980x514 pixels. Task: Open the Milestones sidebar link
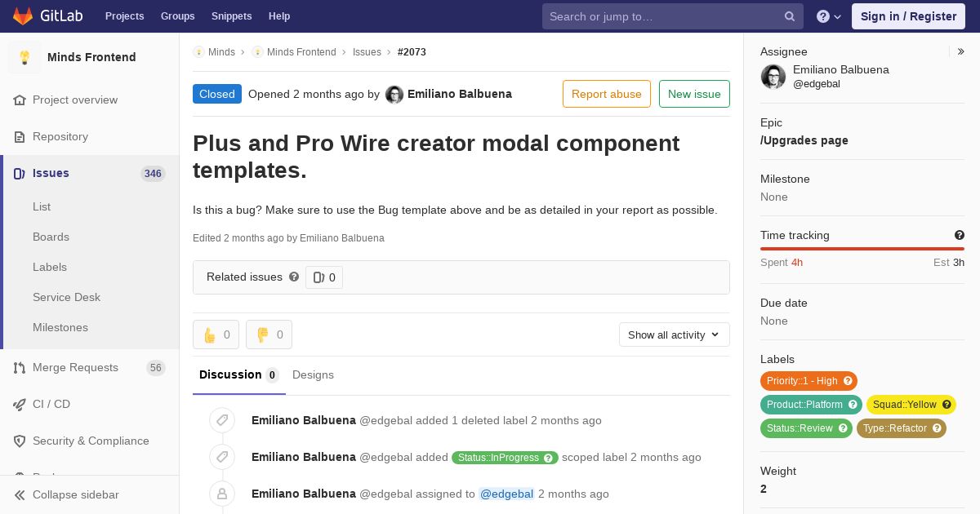(60, 327)
